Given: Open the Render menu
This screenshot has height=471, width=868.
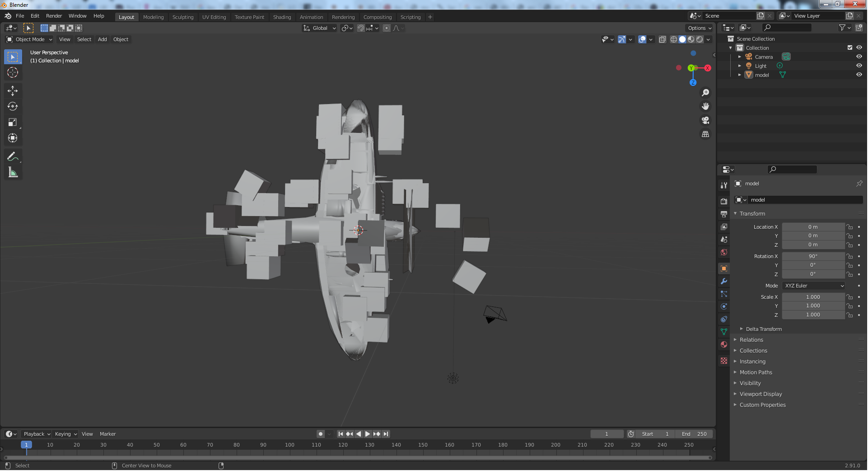Looking at the screenshot, I should (54, 16).
